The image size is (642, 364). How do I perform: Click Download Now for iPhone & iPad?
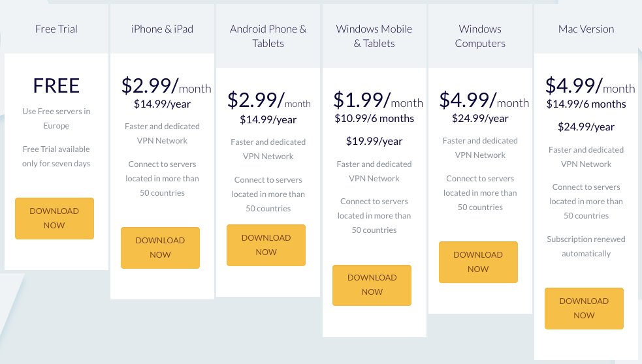[x=160, y=248]
